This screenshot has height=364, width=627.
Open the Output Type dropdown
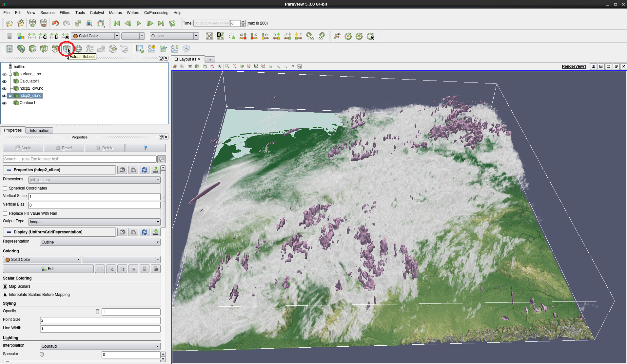pyautogui.click(x=94, y=222)
